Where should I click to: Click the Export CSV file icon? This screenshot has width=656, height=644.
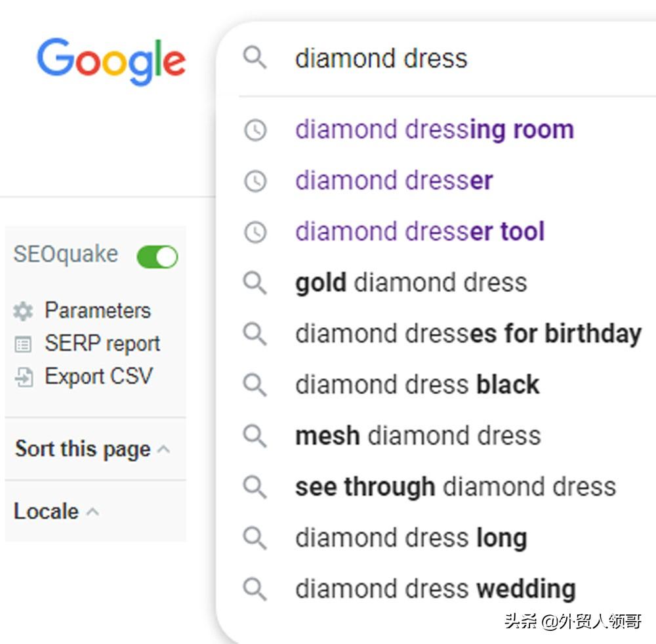[x=24, y=377]
